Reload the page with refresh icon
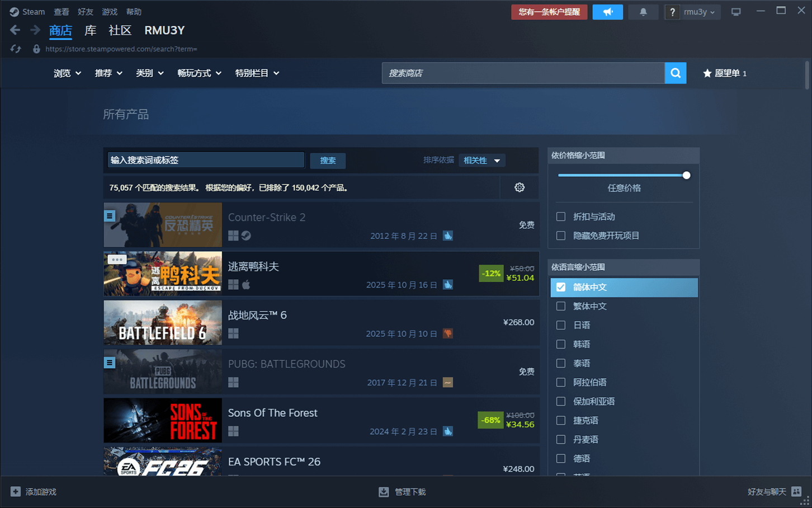The height and width of the screenshot is (508, 812). [16, 49]
